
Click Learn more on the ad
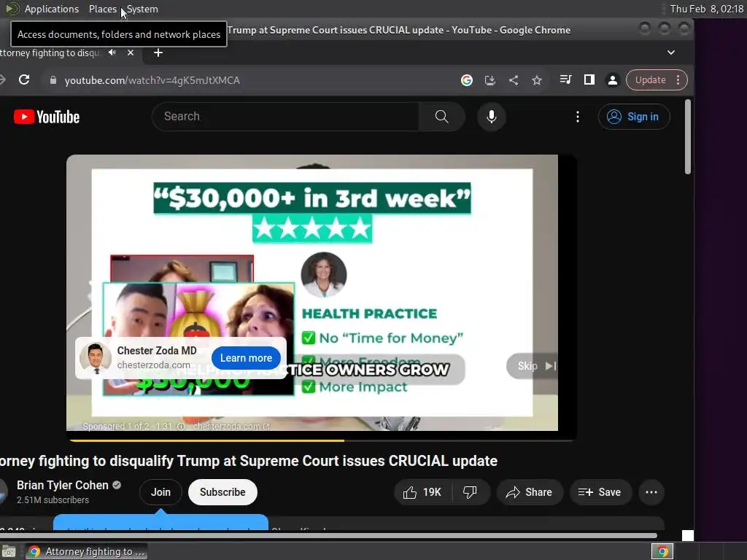pyautogui.click(x=246, y=358)
